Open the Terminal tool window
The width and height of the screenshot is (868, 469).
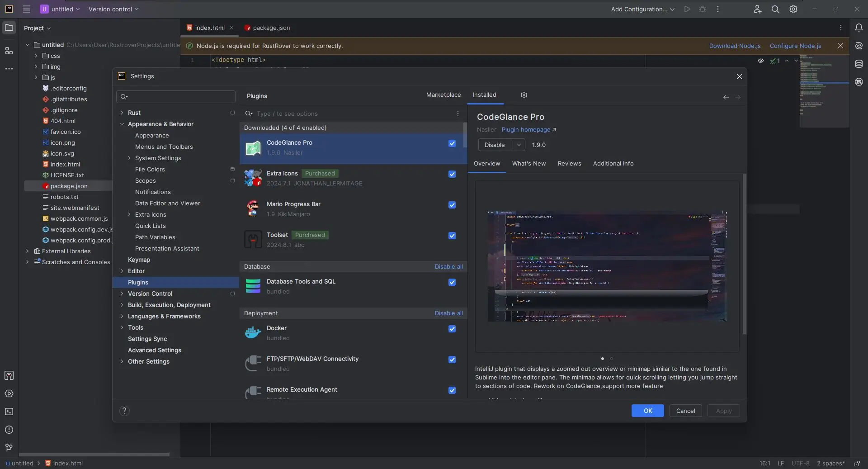point(9,412)
